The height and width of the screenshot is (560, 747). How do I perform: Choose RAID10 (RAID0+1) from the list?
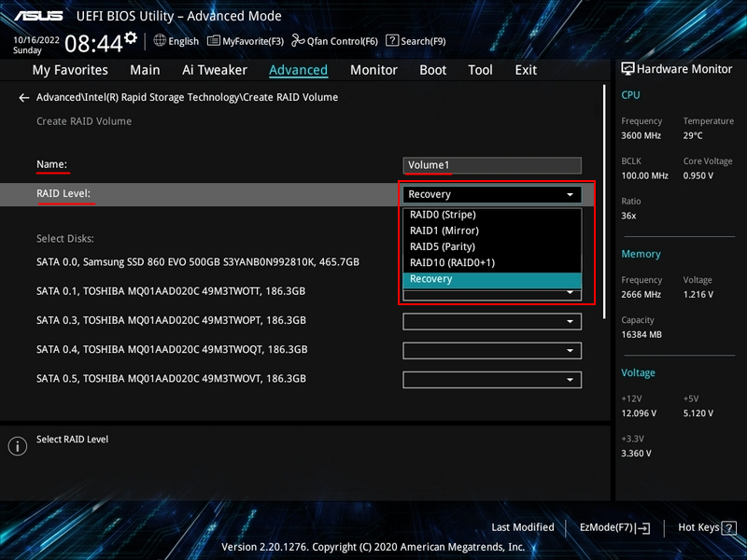click(492, 263)
